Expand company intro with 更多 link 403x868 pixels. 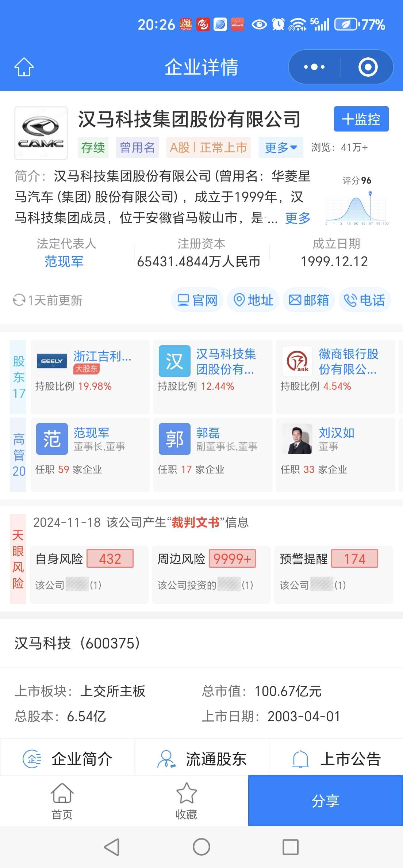click(298, 218)
